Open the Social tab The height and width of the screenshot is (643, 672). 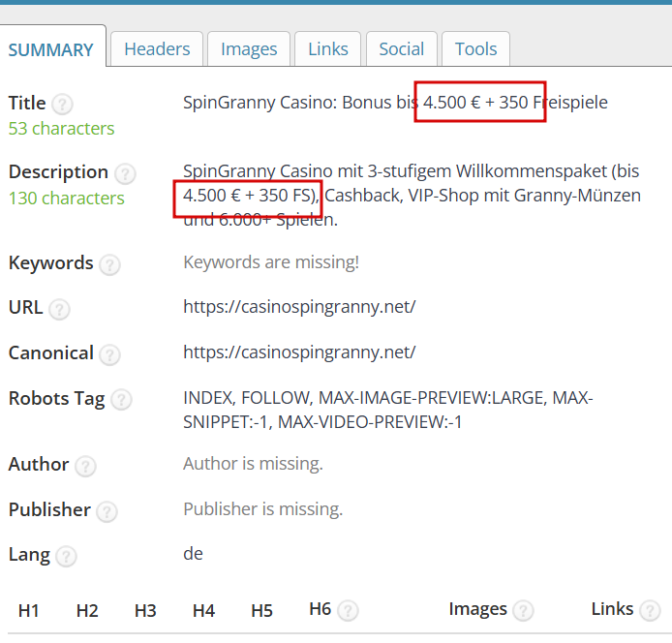pyautogui.click(x=402, y=48)
